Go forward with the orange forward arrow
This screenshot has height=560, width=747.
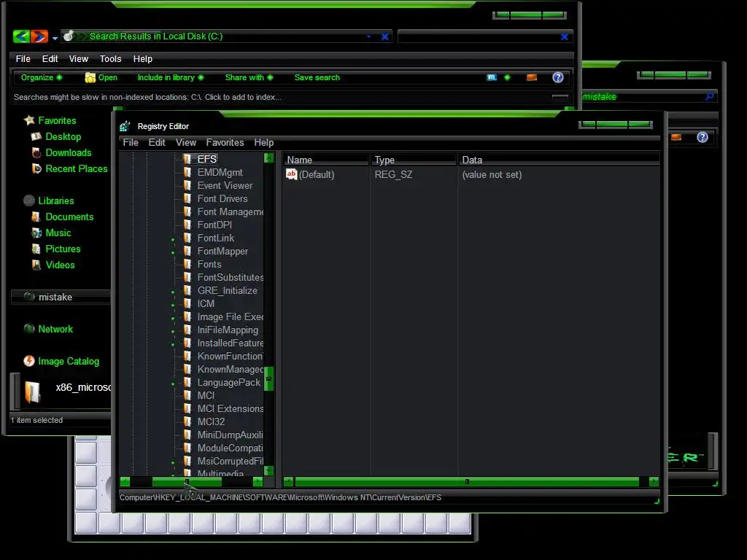[39, 36]
